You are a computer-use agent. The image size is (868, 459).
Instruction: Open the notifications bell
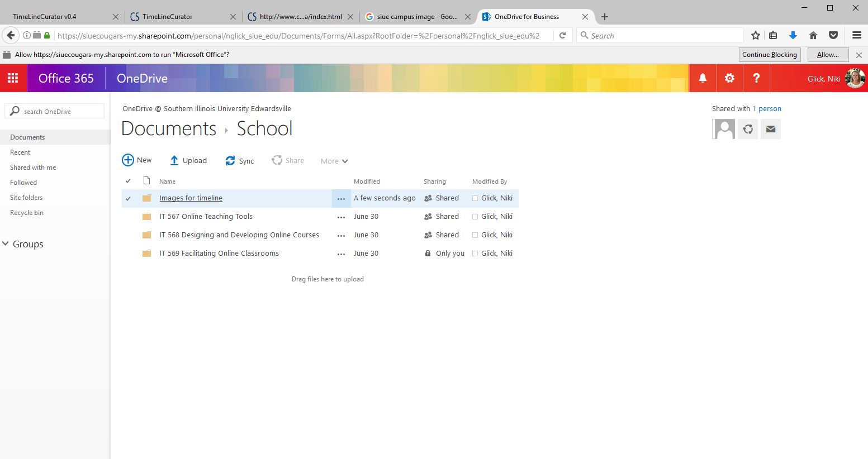pyautogui.click(x=703, y=78)
